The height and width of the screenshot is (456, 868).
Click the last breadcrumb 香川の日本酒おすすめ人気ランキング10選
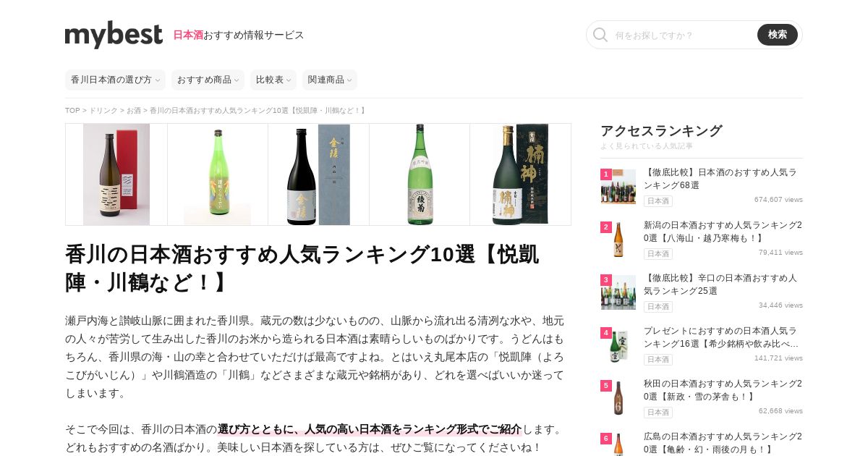pyautogui.click(x=258, y=111)
